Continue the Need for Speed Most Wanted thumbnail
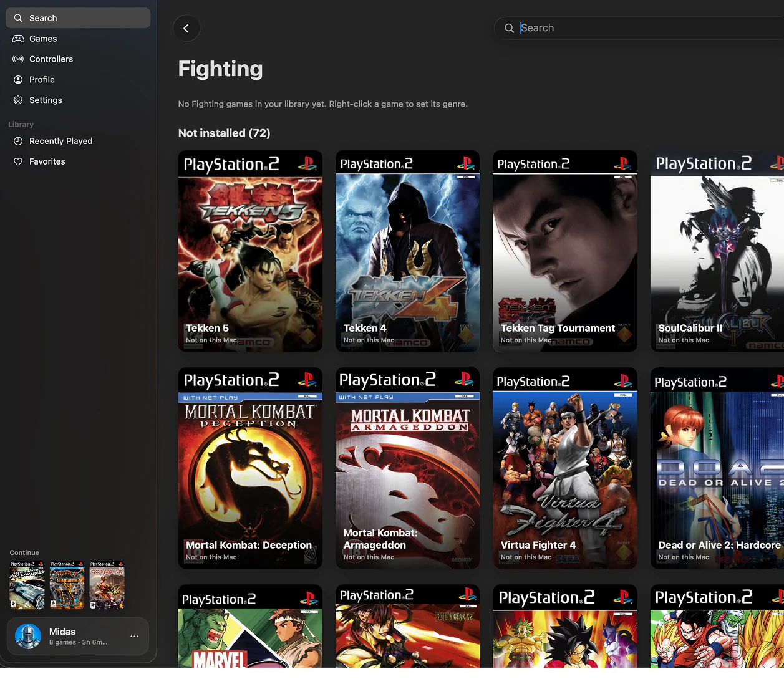The width and height of the screenshot is (784, 679). pos(27,585)
